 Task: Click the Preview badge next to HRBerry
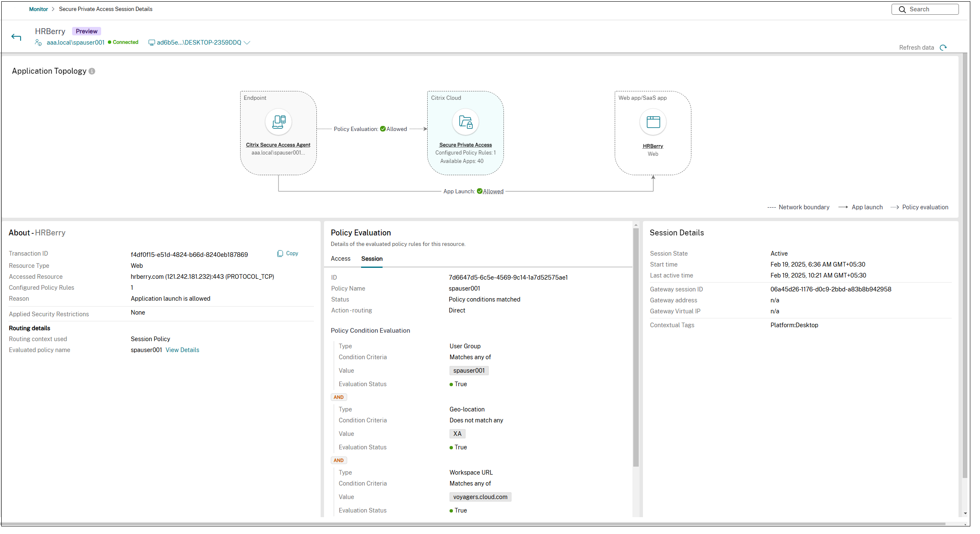coord(86,31)
